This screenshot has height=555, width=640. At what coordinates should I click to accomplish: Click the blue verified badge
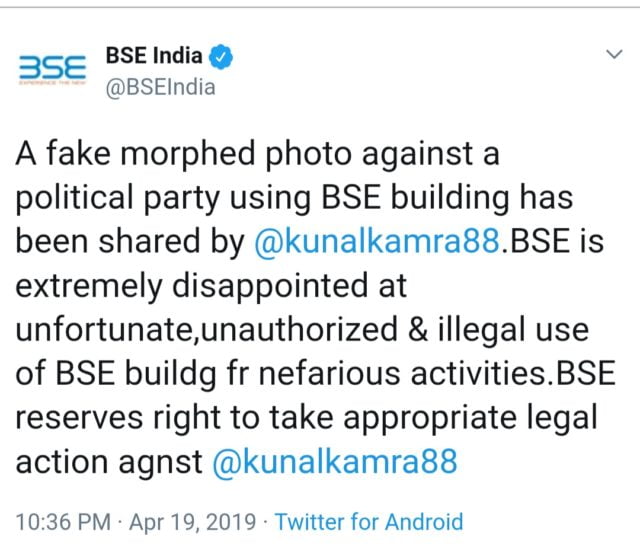(221, 57)
